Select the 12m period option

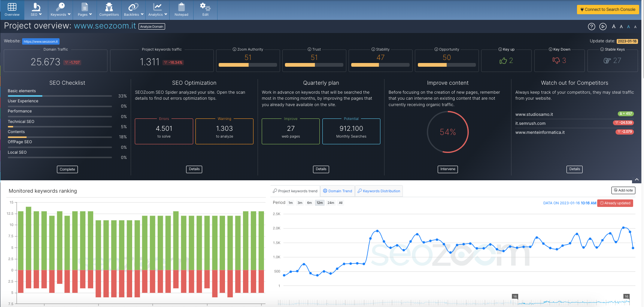(319, 203)
